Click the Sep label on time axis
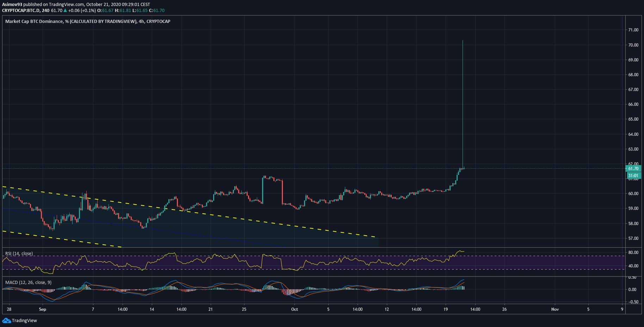The height and width of the screenshot is (327, 644). click(43, 309)
